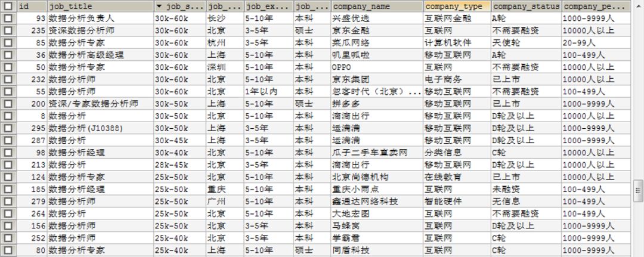This screenshot has height=257, width=644.
Task: Click the sort arrow on the job_s... column
Action: (x=159, y=6)
